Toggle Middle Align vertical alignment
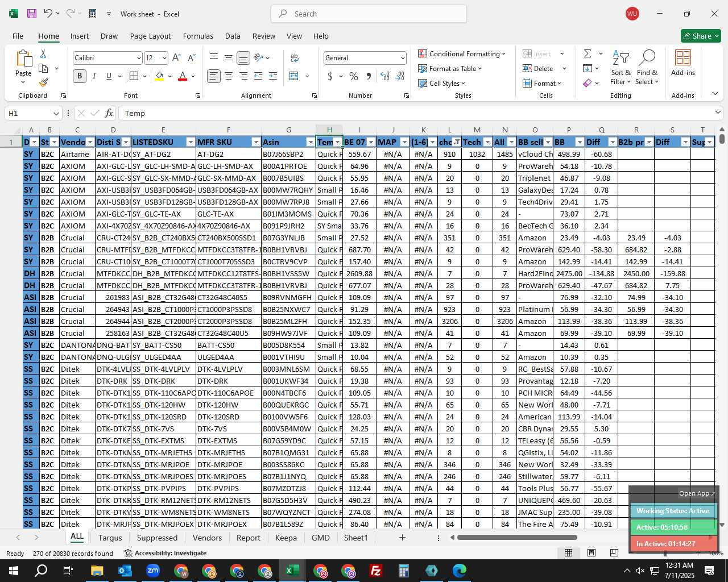 [229, 58]
